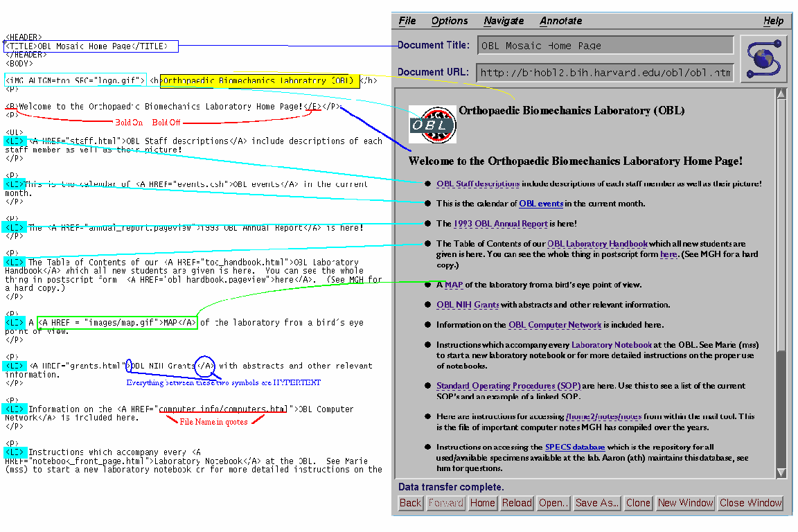Click the Laboratory Notebook link
Screen dimensions: 798x532
tap(611, 345)
